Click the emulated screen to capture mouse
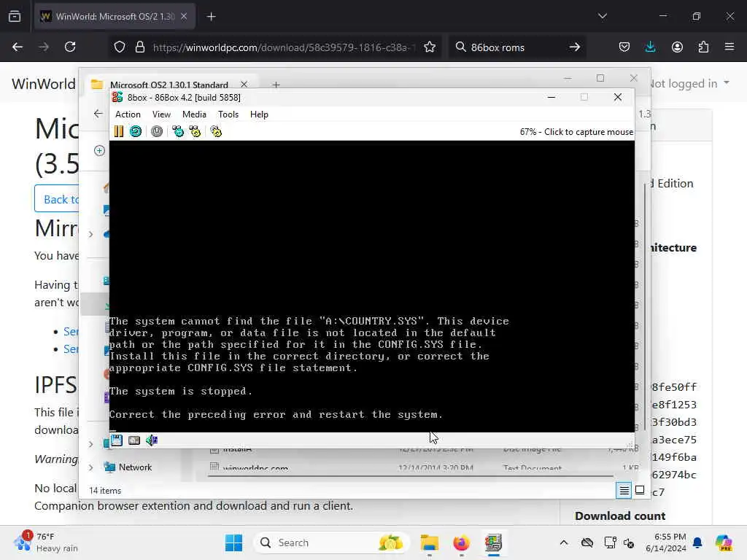Image resolution: width=747 pixels, height=560 pixels. click(x=371, y=286)
